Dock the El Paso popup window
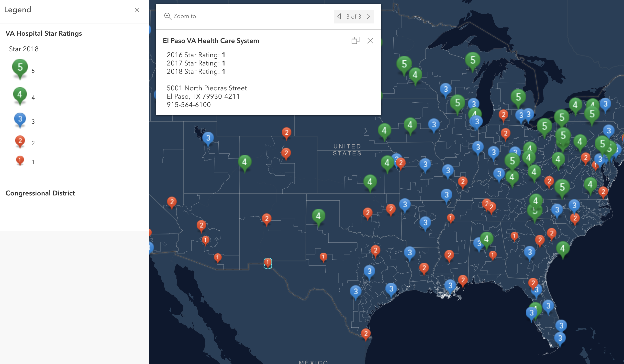Screen dimensions: 624x364 [355, 41]
